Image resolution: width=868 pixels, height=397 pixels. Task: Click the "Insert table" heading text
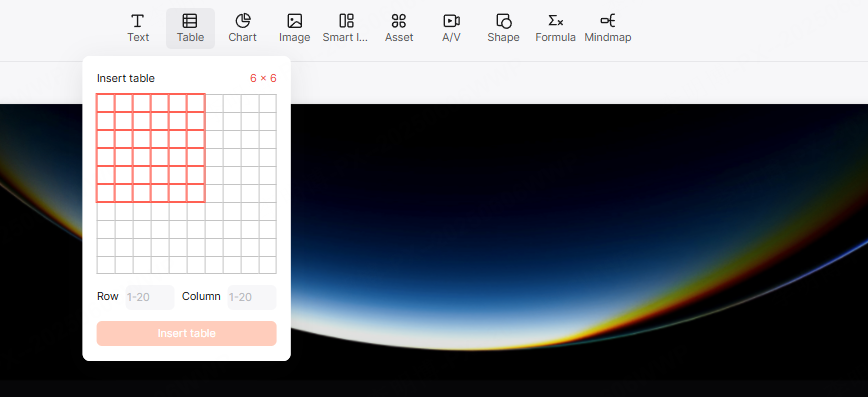126,78
